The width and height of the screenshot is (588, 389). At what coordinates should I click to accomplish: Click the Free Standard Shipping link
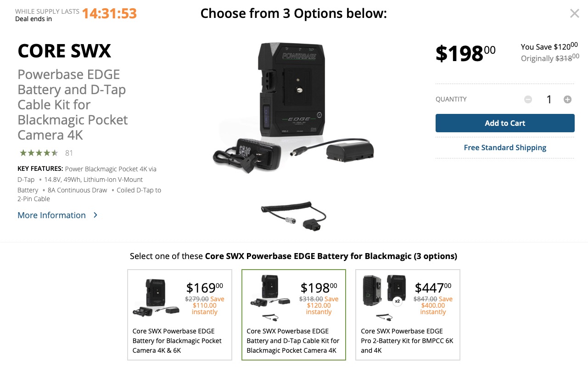pyautogui.click(x=505, y=147)
